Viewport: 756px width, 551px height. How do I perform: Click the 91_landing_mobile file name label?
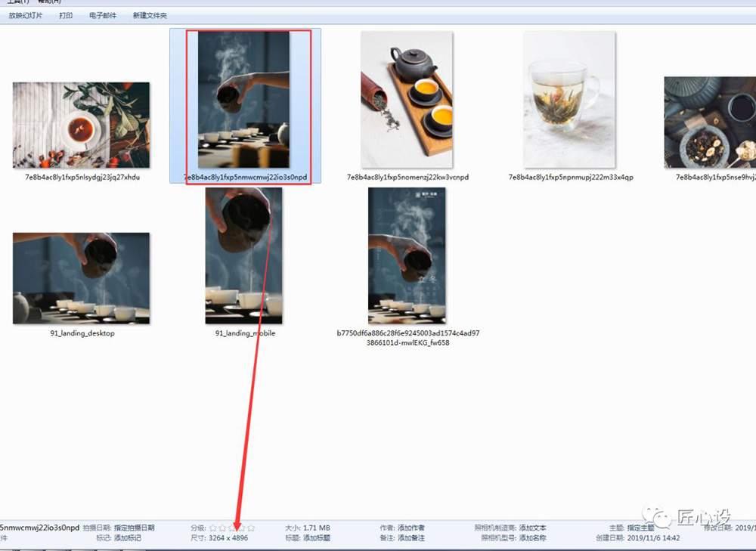(x=245, y=333)
